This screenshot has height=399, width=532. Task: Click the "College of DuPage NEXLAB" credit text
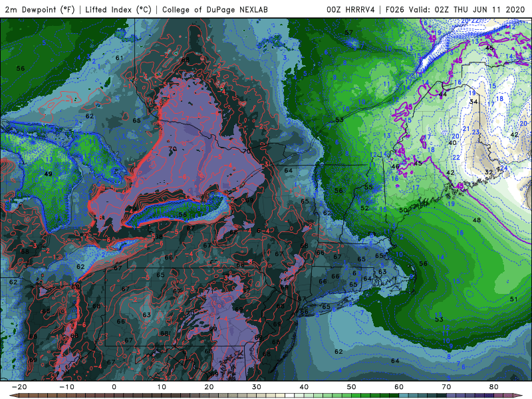(x=215, y=9)
